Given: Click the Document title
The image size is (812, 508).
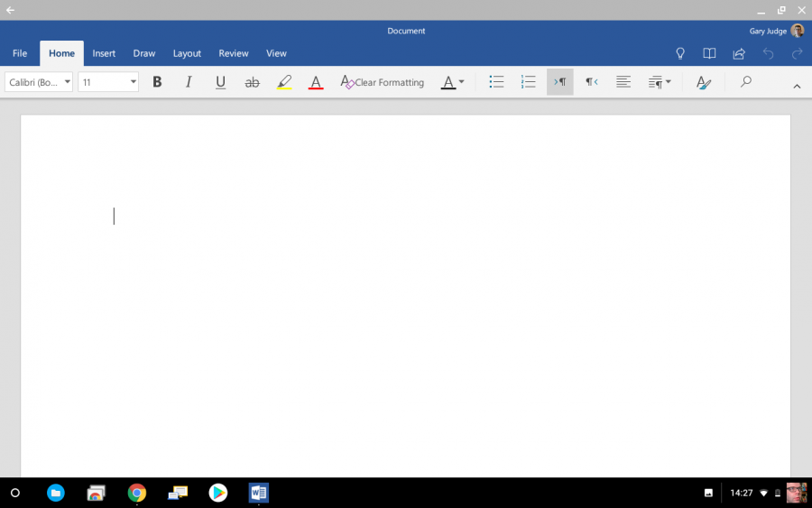Looking at the screenshot, I should pyautogui.click(x=406, y=31).
